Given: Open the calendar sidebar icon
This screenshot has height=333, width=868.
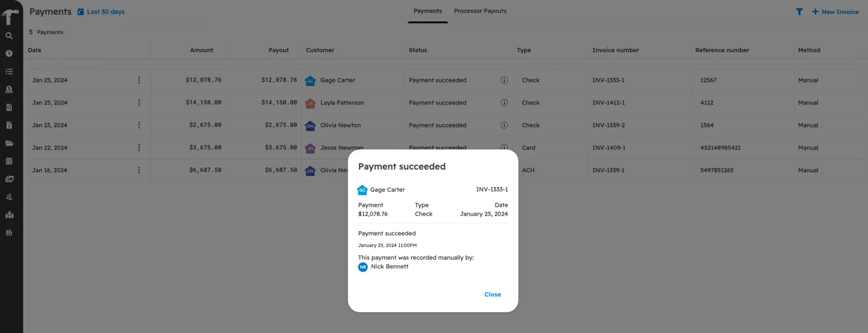Looking at the screenshot, I should point(9,161).
